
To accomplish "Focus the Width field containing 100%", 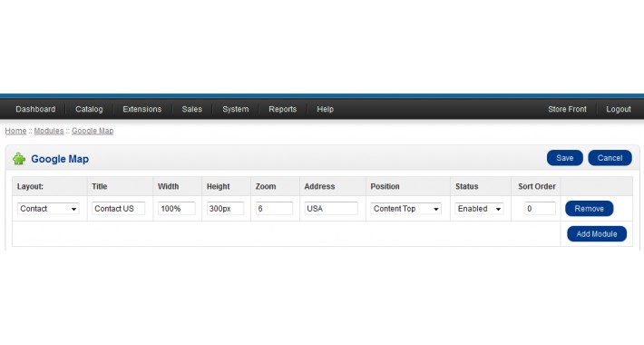I will pyautogui.click(x=177, y=209).
